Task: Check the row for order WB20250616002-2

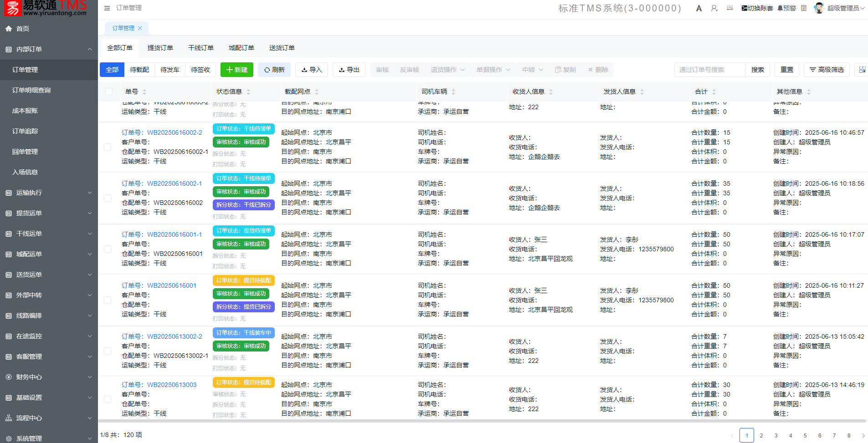Action: (x=108, y=147)
